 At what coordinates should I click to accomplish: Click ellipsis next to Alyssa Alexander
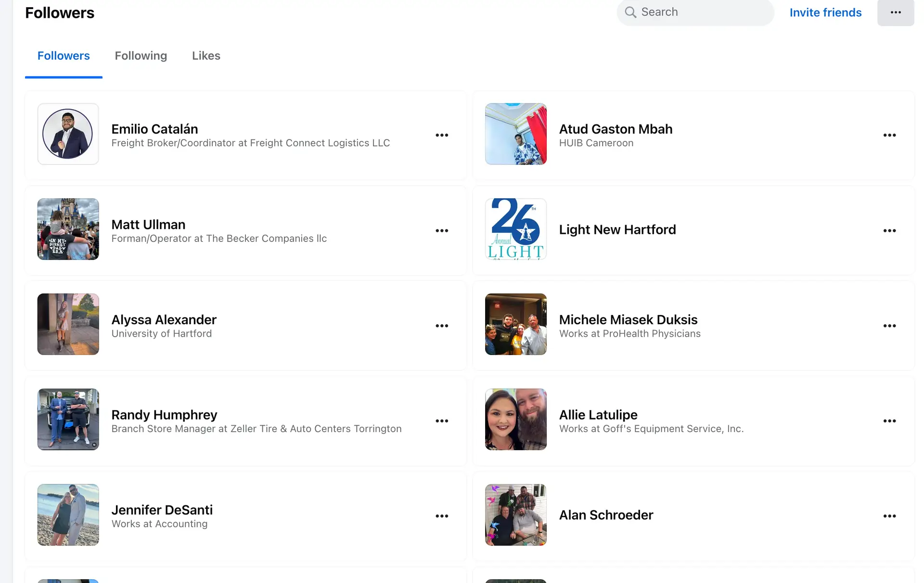coord(442,326)
